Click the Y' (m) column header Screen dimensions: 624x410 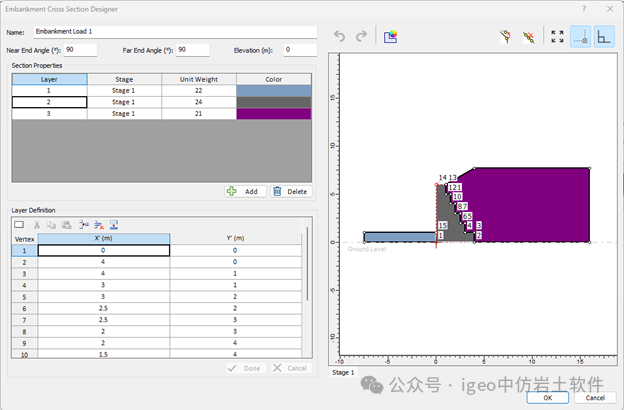235,238
